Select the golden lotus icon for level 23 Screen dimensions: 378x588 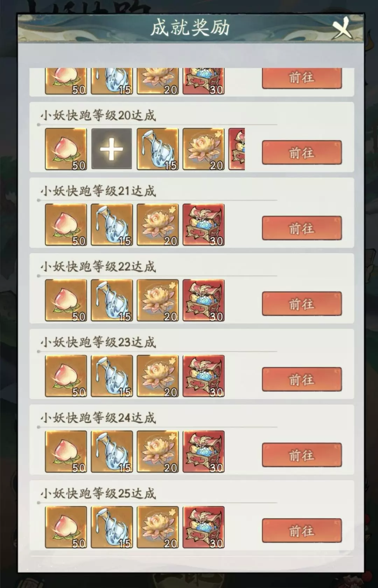[x=157, y=376]
